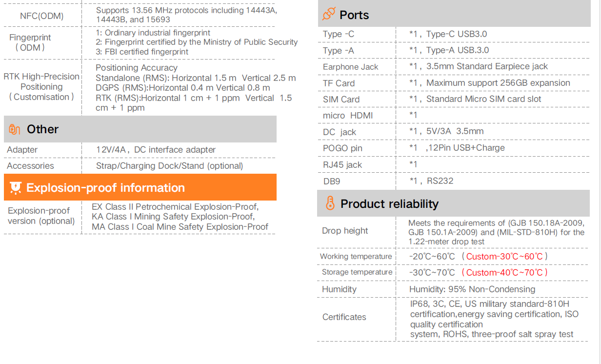Select the FBI certified fingerprint line
The height and width of the screenshot is (364, 601).
142,52
